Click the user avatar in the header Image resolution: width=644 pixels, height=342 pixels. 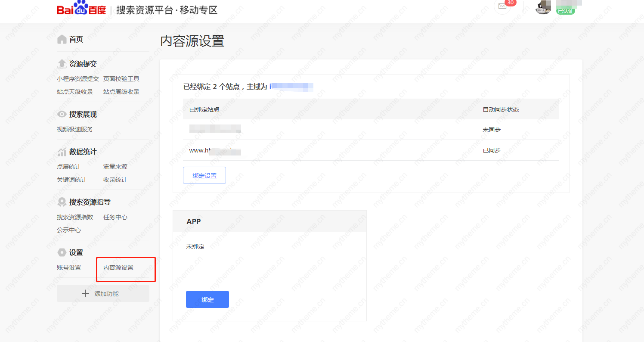click(543, 7)
